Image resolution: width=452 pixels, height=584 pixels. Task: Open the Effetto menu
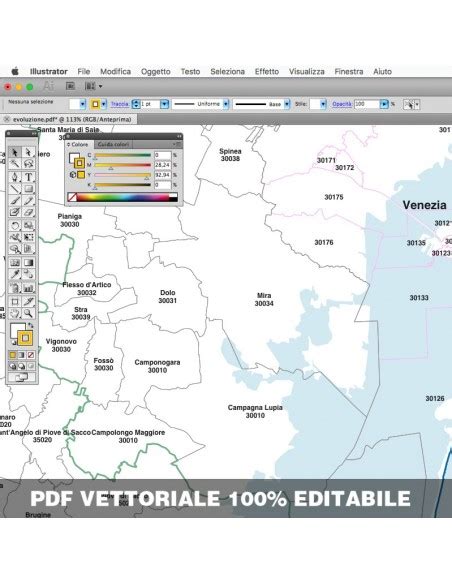[x=267, y=72]
